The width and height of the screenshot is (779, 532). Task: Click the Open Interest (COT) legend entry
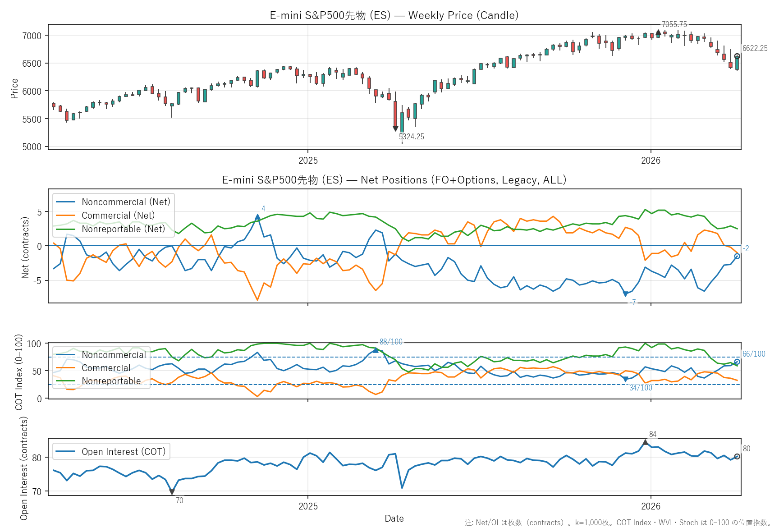(123, 452)
